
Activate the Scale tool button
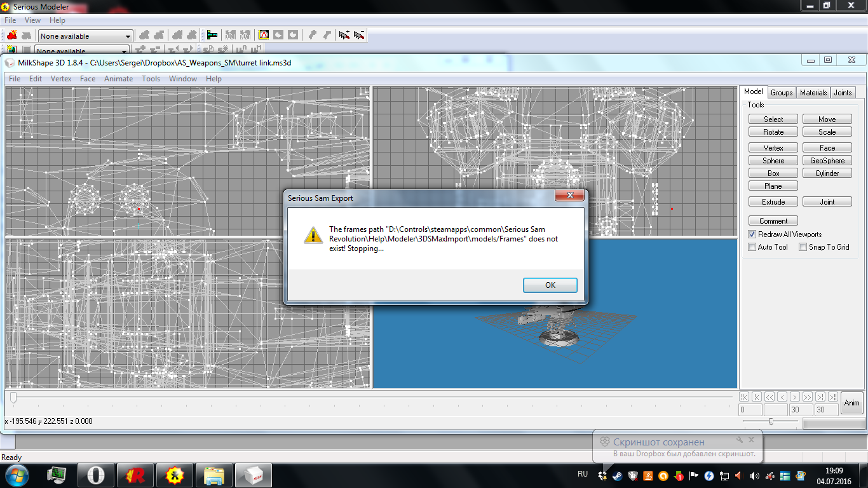(827, 132)
